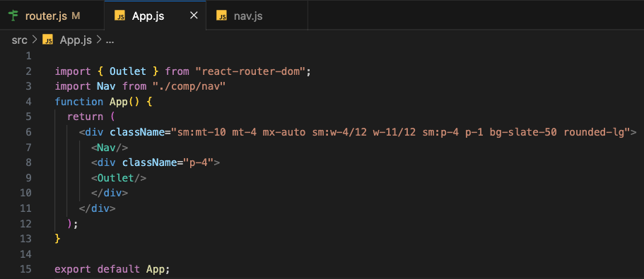Open the App.js breadcrumb item
This screenshot has width=644, height=279.
tap(76, 40)
